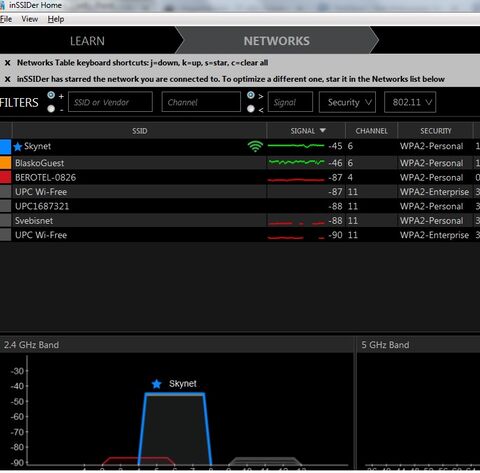The image size is (480, 473).
Task: Select the Svebisnet network row
Action: coord(240,220)
